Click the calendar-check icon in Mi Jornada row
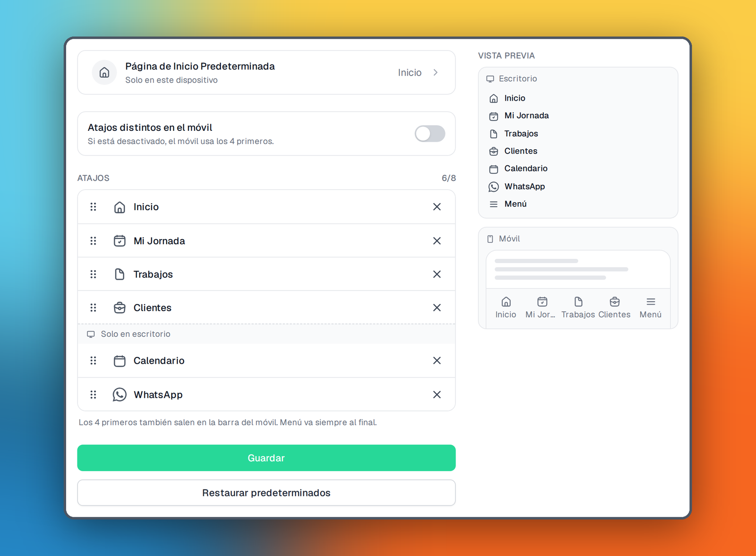 coord(120,241)
